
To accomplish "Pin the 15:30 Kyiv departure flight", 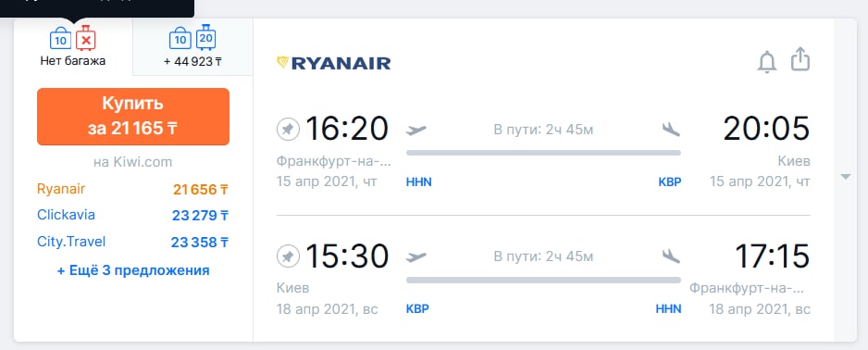I will pos(288,256).
